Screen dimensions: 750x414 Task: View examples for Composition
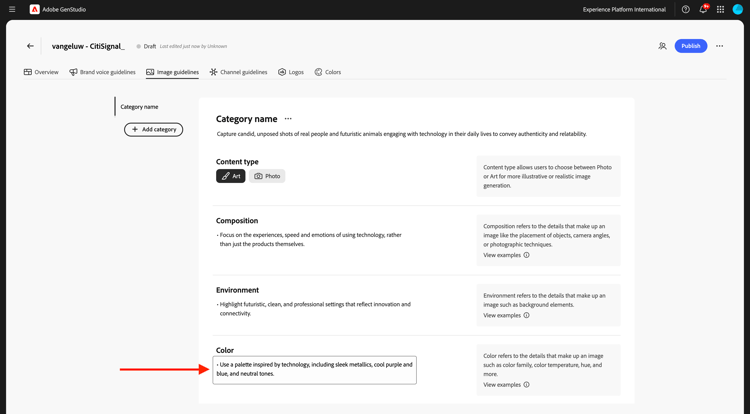click(x=506, y=255)
